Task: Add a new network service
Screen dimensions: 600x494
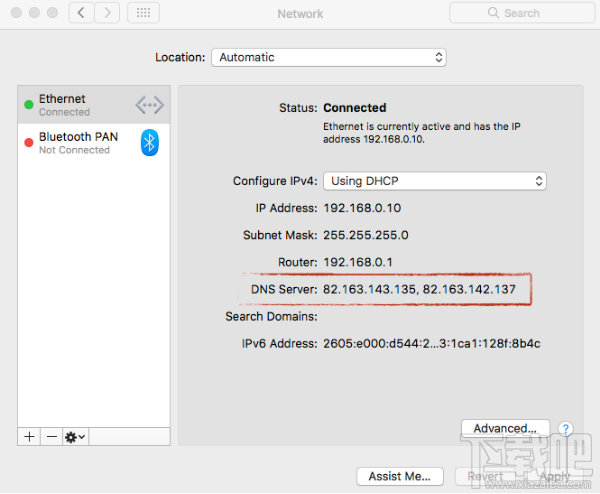Action: (29, 437)
